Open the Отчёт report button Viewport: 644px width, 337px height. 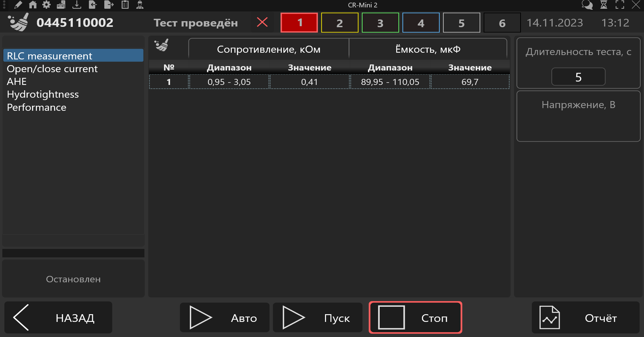586,318
